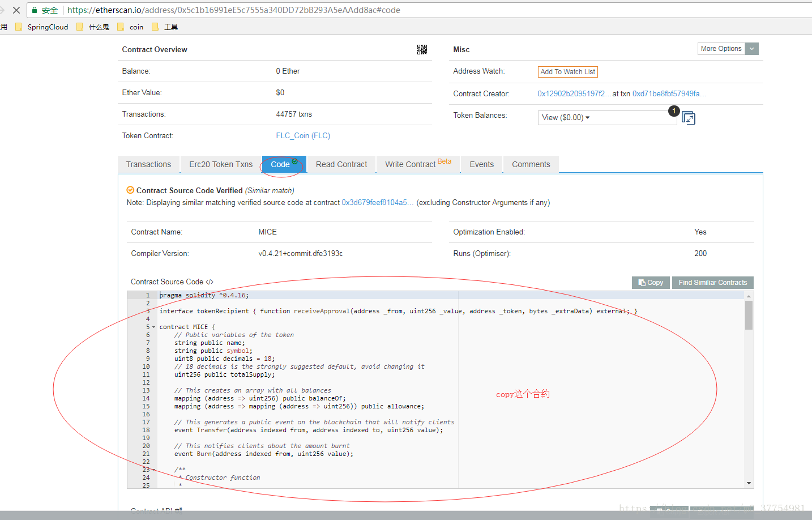This screenshot has width=812, height=520.
Task: Open the 什么鬼 bookmark folder
Action: [93, 27]
